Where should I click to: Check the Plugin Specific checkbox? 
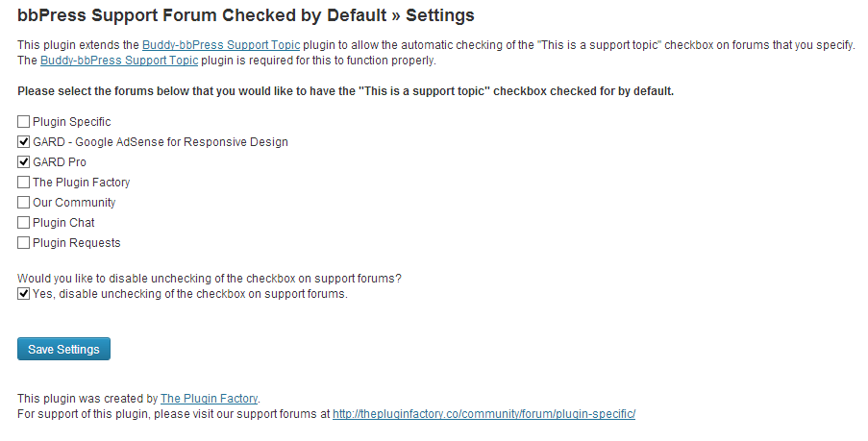click(23, 122)
